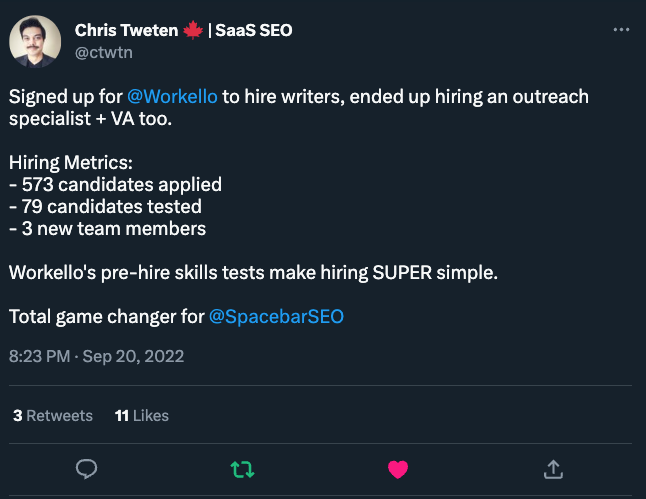The image size is (646, 499).
Task: Open Chris Tweten's profile avatar photo
Action: 35,41
